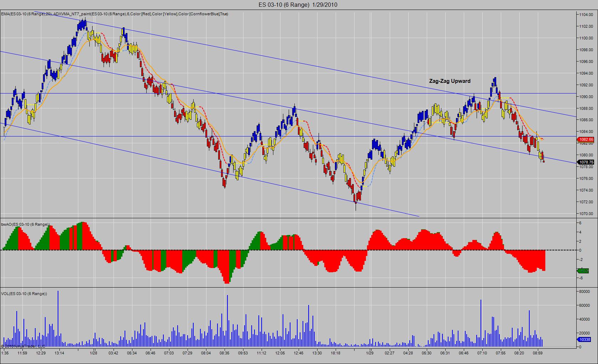Image resolution: width=598 pixels, height=364 pixels.
Task: Click the 08:04 time axis label
Action: pyautogui.click(x=206, y=353)
